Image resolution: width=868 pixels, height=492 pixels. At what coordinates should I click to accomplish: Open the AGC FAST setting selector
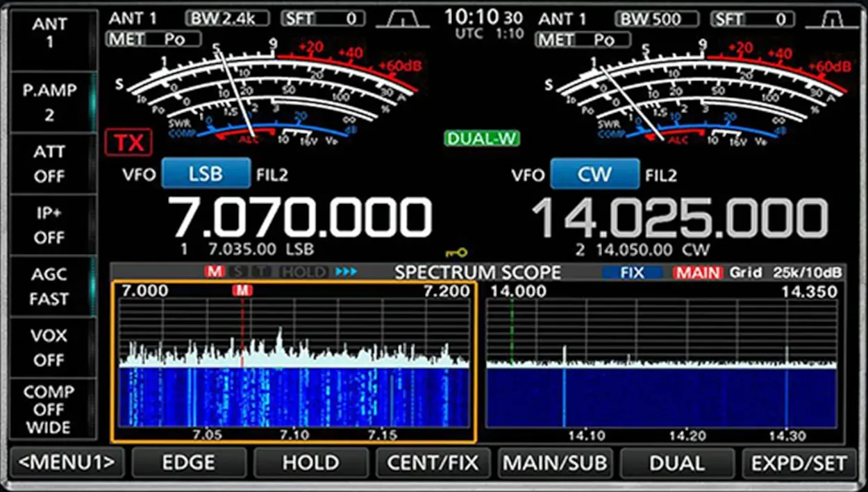tap(49, 287)
